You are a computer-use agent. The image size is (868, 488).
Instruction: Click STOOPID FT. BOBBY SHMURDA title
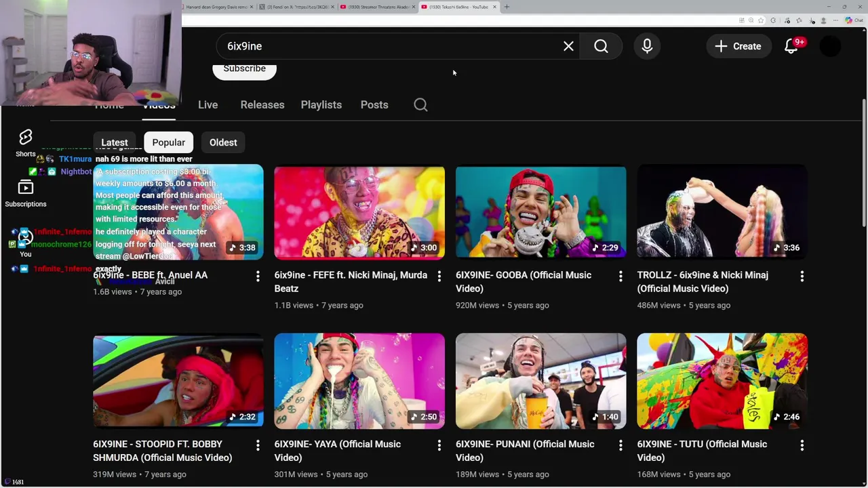point(162,451)
